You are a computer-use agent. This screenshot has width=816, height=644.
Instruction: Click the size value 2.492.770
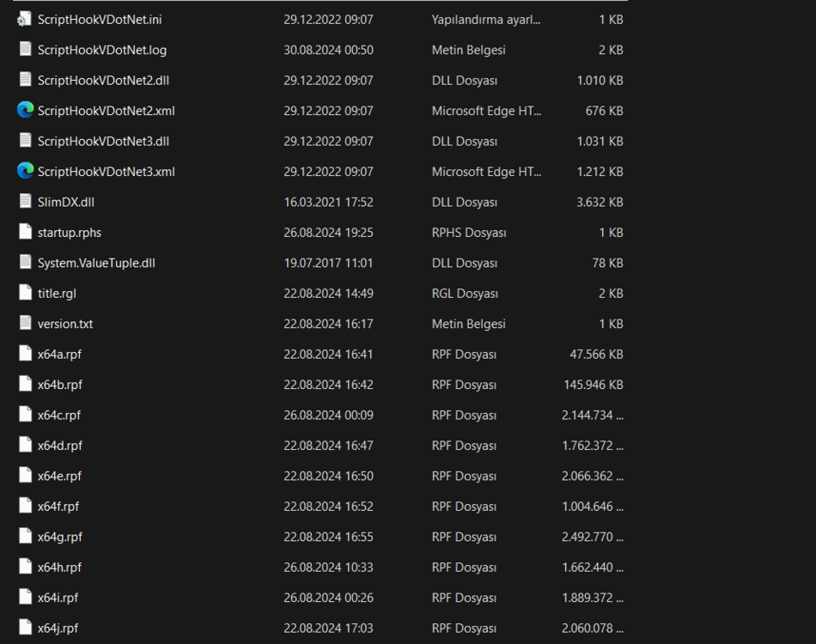click(592, 538)
